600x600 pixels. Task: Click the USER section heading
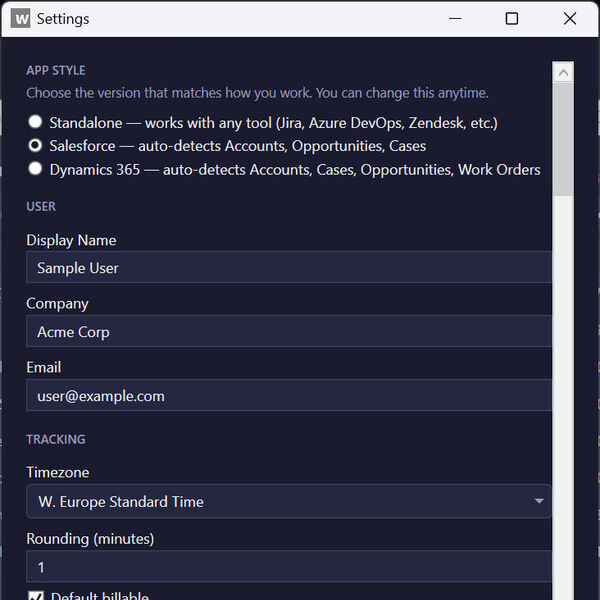[41, 207]
